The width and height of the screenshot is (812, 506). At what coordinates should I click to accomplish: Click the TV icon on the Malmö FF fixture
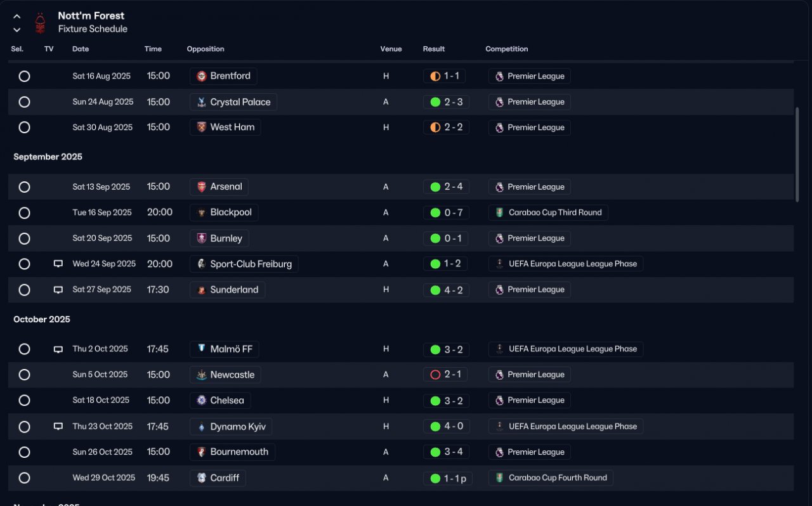coord(58,349)
